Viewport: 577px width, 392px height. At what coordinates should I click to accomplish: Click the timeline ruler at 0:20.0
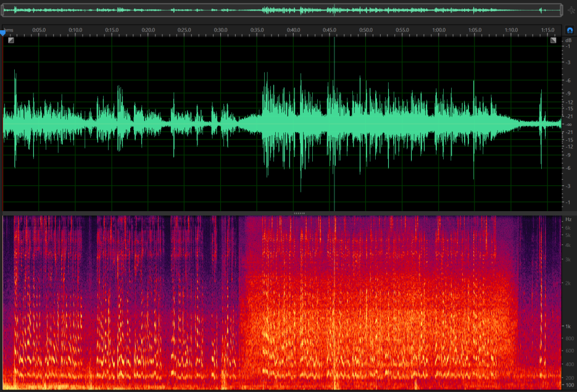click(148, 30)
